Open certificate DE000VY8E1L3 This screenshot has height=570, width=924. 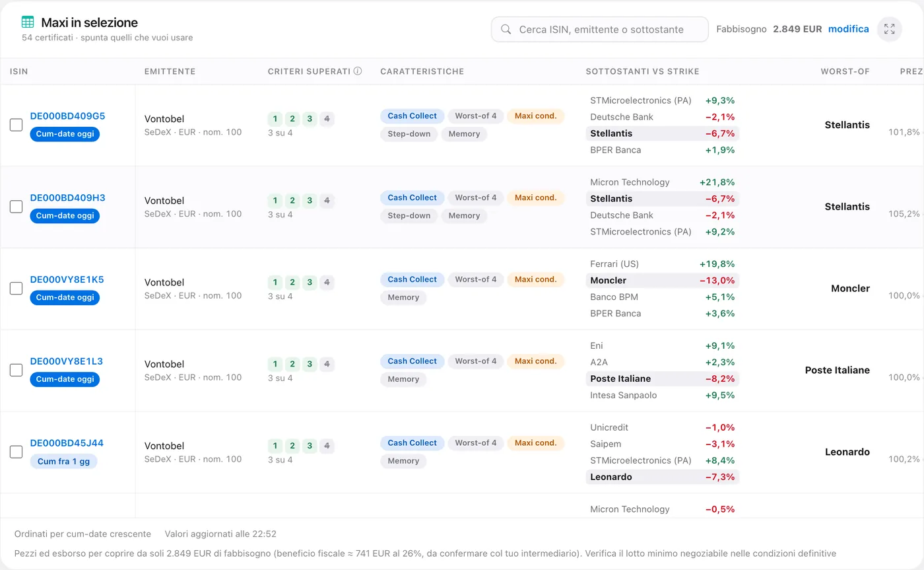point(66,362)
